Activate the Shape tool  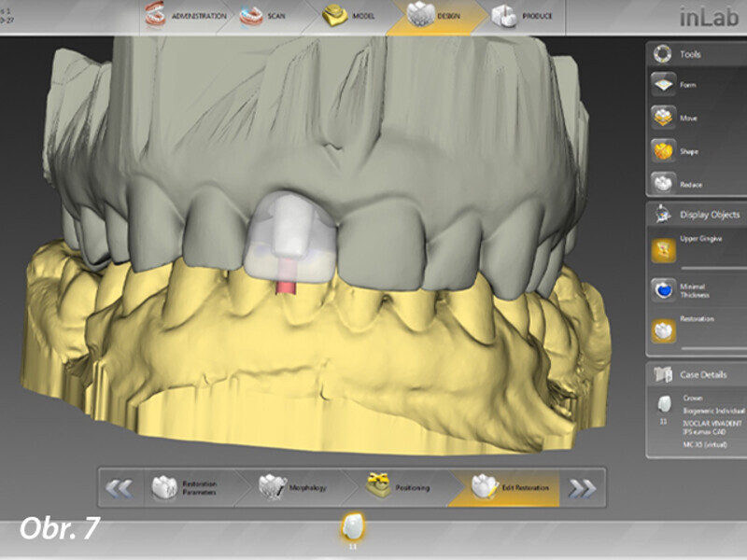[x=662, y=151]
